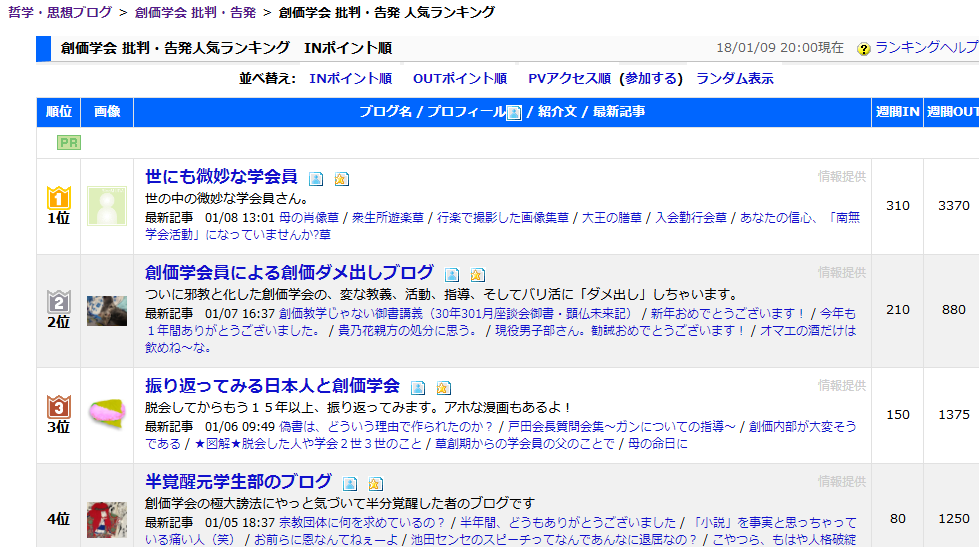Open article 母の命日に

(x=657, y=443)
